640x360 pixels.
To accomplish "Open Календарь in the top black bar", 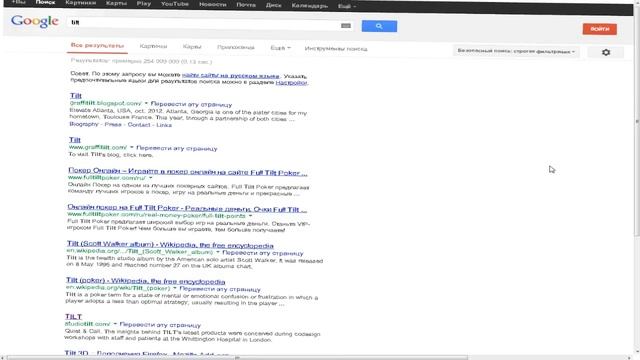I will pos(309,6).
